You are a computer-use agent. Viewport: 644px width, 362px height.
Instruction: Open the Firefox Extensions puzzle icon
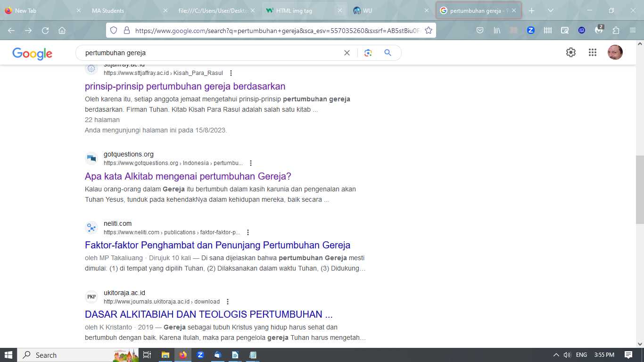(x=616, y=30)
